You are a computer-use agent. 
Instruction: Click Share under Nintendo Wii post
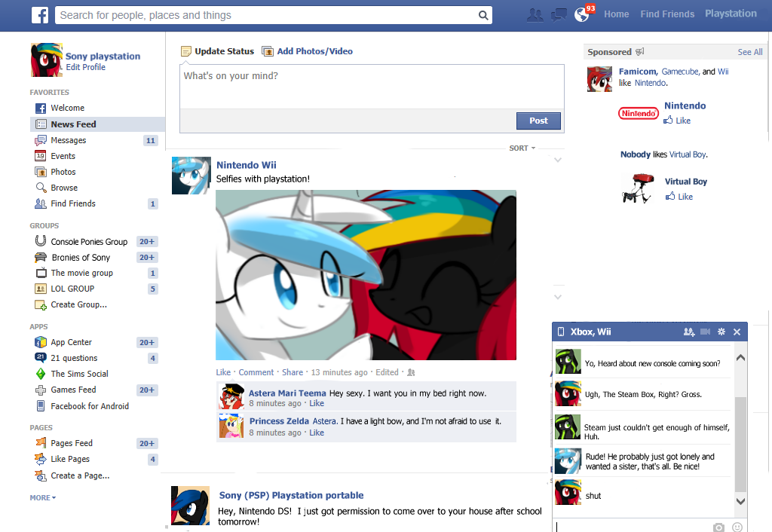point(293,372)
